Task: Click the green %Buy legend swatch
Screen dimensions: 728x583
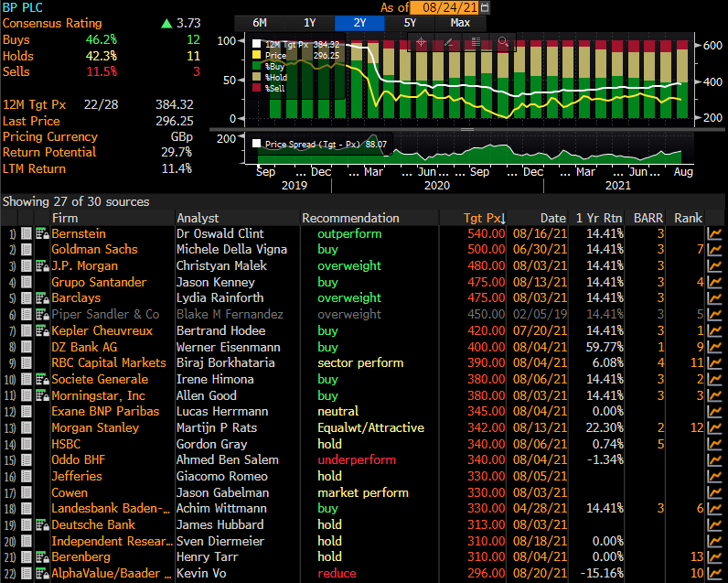Action: tap(257, 66)
